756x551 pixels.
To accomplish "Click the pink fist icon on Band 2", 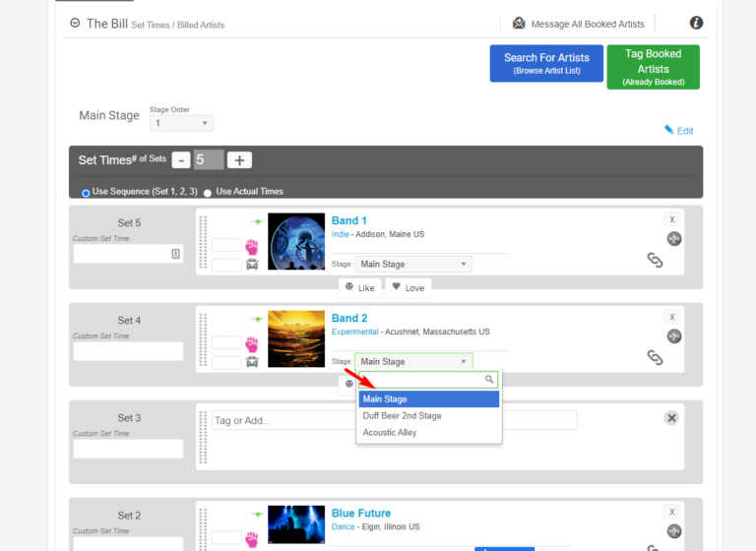I will [252, 343].
